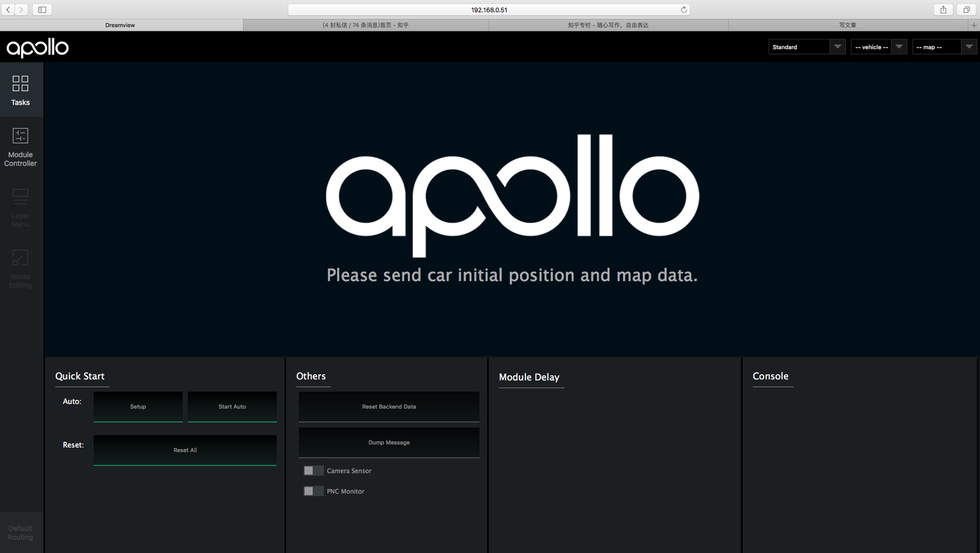The image size is (980, 553).
Task: Toggle the PNC Monitor switch
Action: pos(313,491)
